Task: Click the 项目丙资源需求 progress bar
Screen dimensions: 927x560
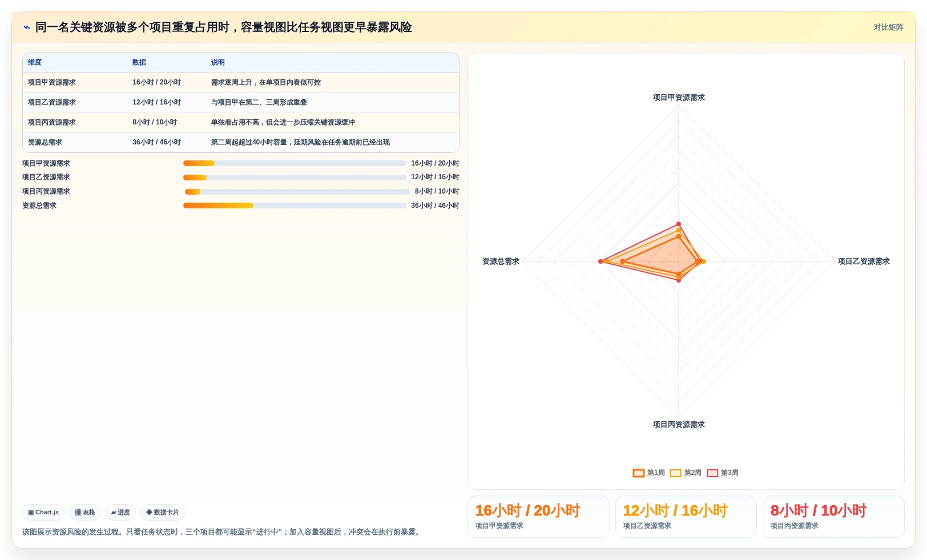Action: click(x=297, y=192)
